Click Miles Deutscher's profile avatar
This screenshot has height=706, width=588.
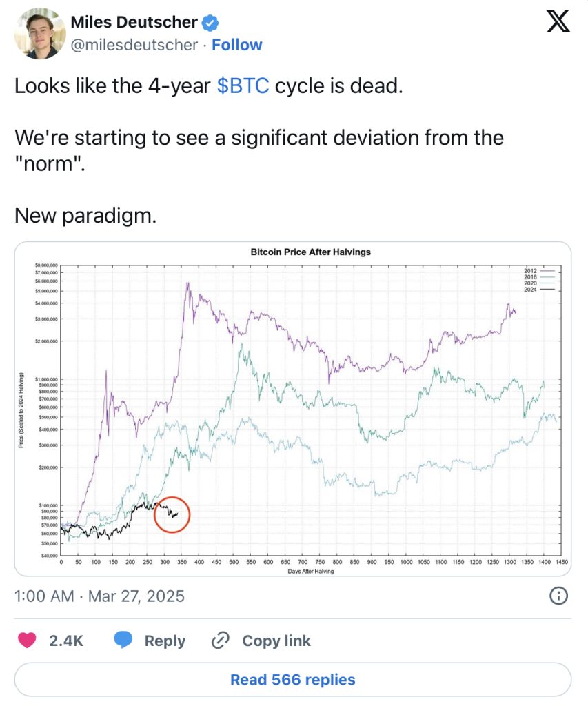(39, 33)
